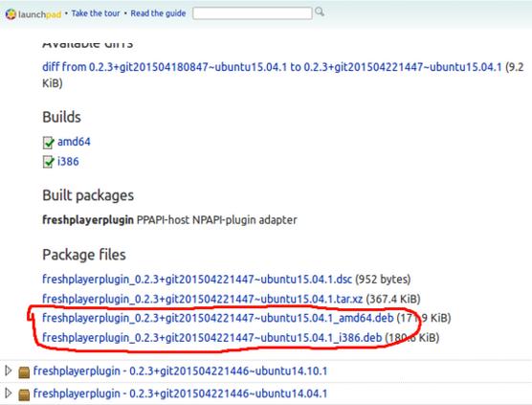
Task: Open the Take the tour link
Action: click(x=96, y=13)
